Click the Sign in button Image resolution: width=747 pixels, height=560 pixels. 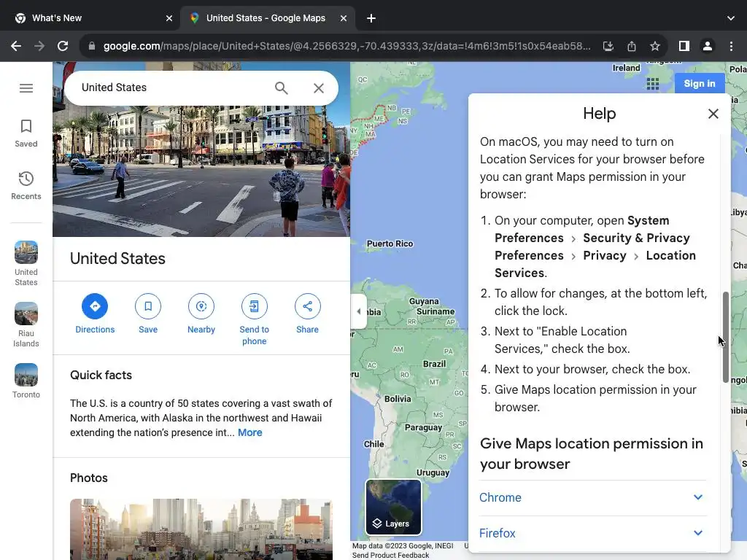[x=700, y=84]
